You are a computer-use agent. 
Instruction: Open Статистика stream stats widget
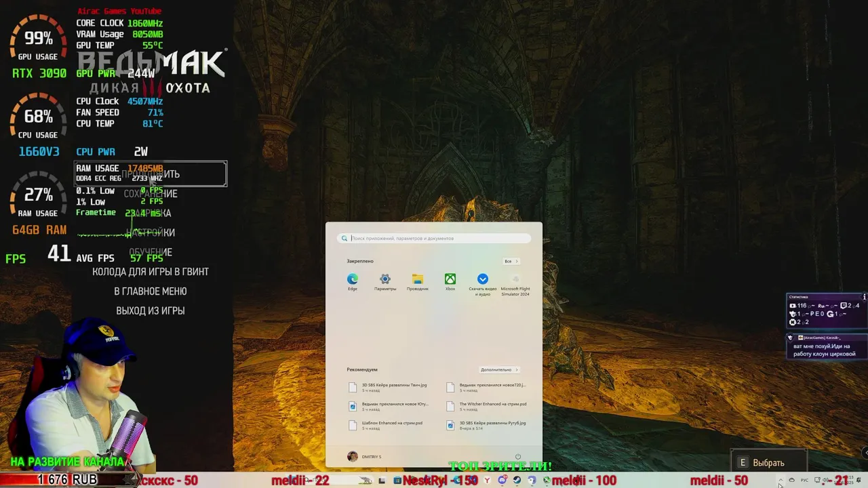point(826,311)
